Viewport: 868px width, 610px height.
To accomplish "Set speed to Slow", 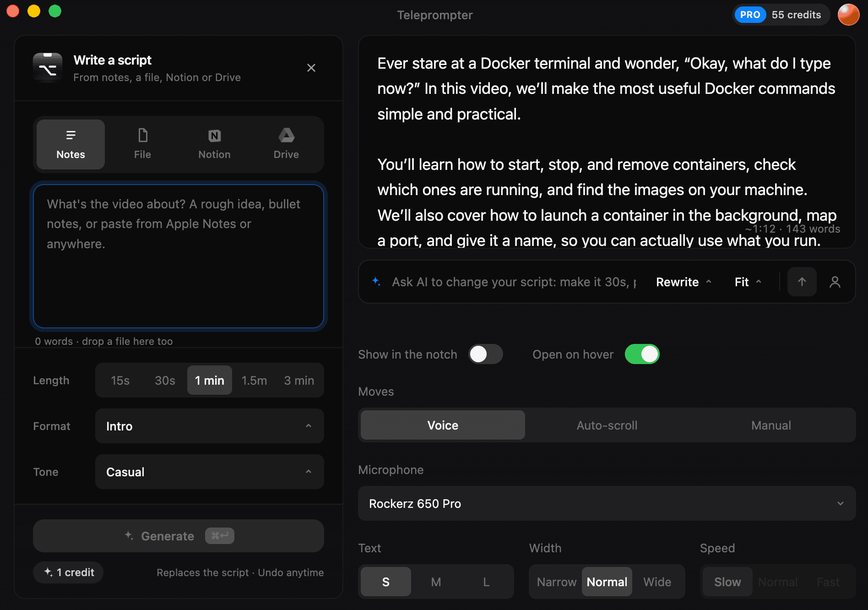I will pos(727,582).
